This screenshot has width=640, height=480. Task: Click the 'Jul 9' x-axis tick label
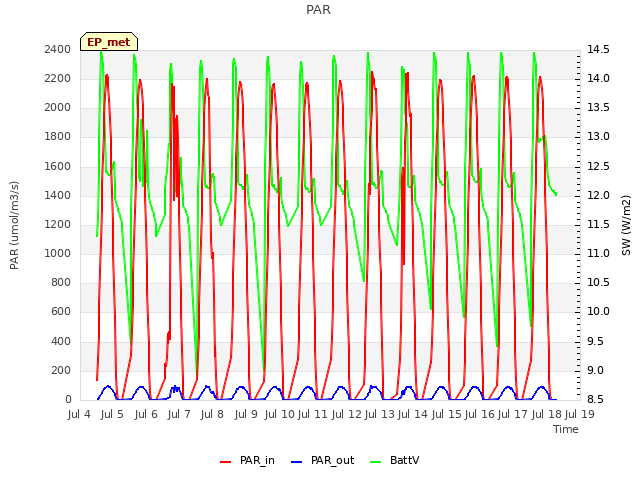click(246, 414)
